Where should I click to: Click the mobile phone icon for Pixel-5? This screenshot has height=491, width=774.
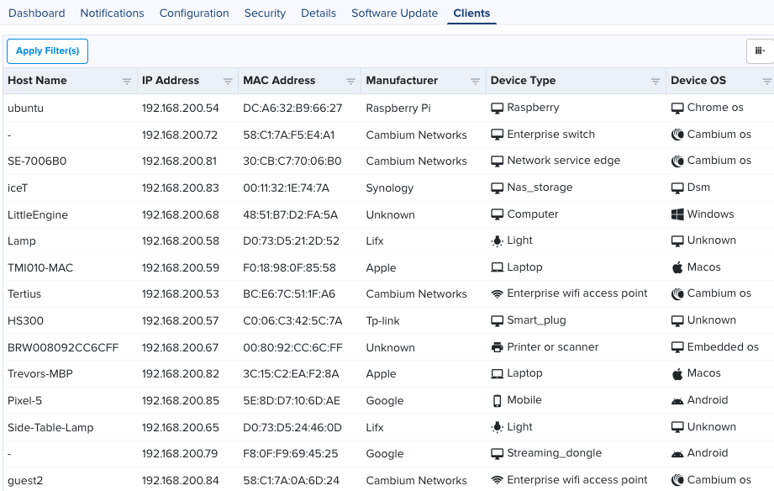pos(497,401)
